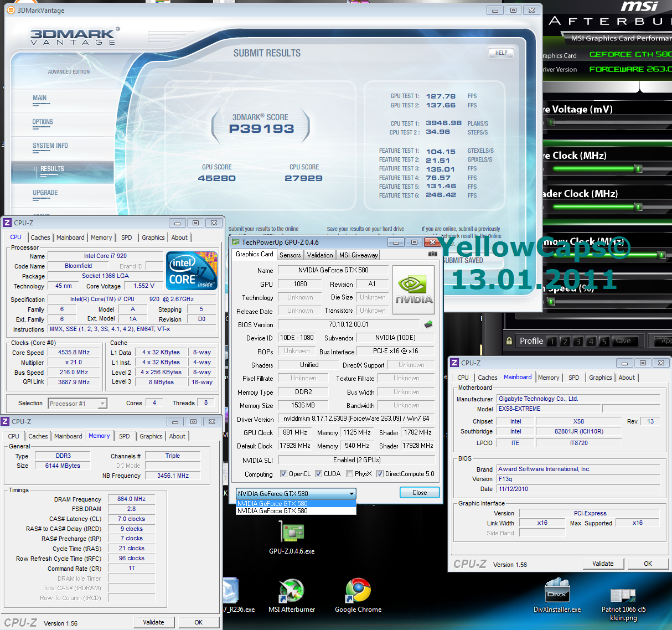Click the DRAM Frequency value '864.0 MHz'

tap(131, 499)
